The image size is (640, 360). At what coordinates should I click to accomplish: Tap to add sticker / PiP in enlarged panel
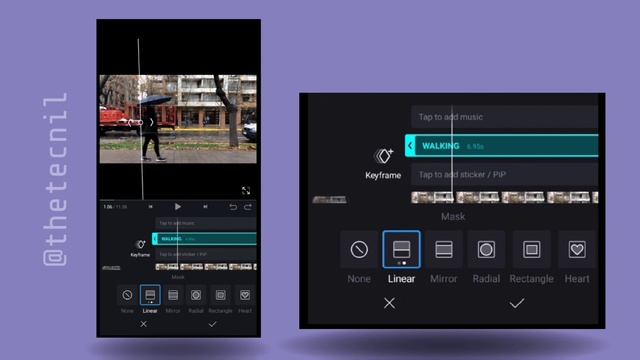(504, 175)
